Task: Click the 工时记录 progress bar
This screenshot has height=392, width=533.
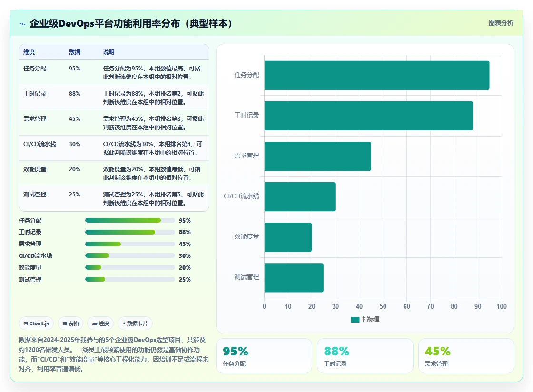Action: [130, 232]
